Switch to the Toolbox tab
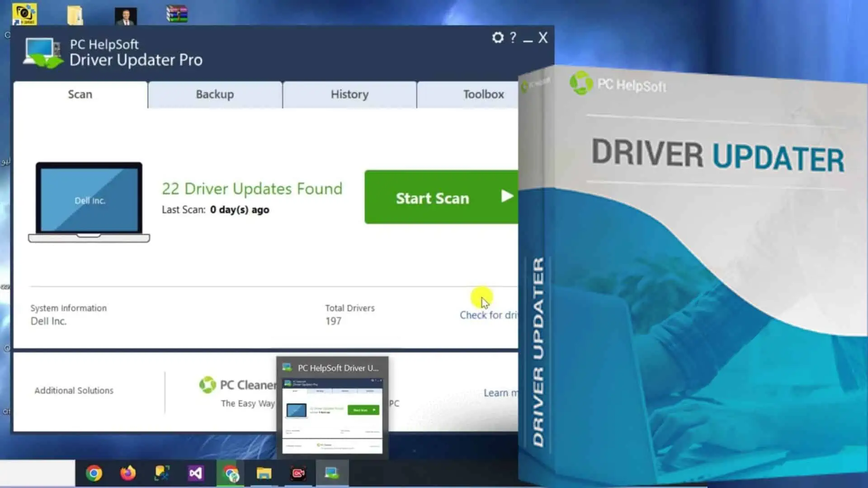 click(x=483, y=94)
